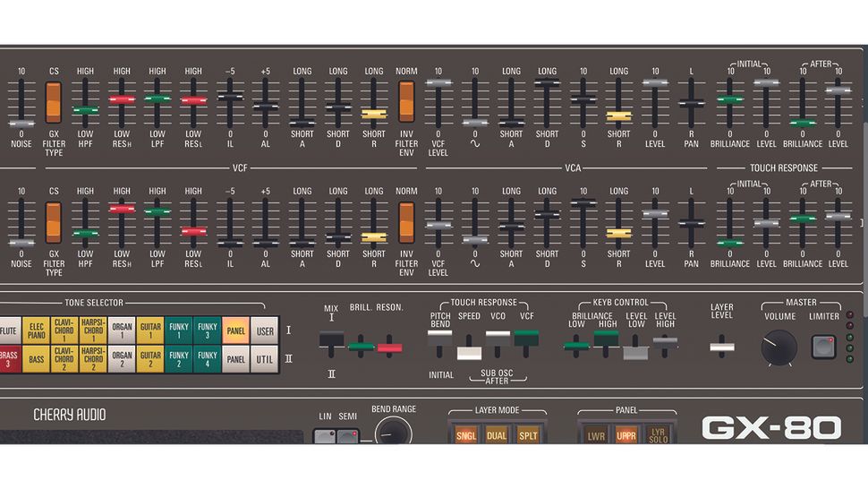Click top-row PAN slider handle
Screen dimensions: 868x489
(691, 103)
